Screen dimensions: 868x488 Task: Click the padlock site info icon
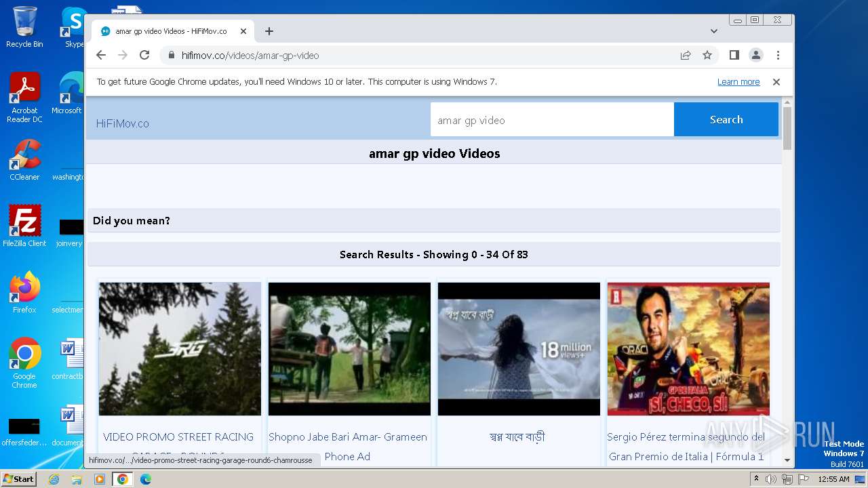click(172, 56)
